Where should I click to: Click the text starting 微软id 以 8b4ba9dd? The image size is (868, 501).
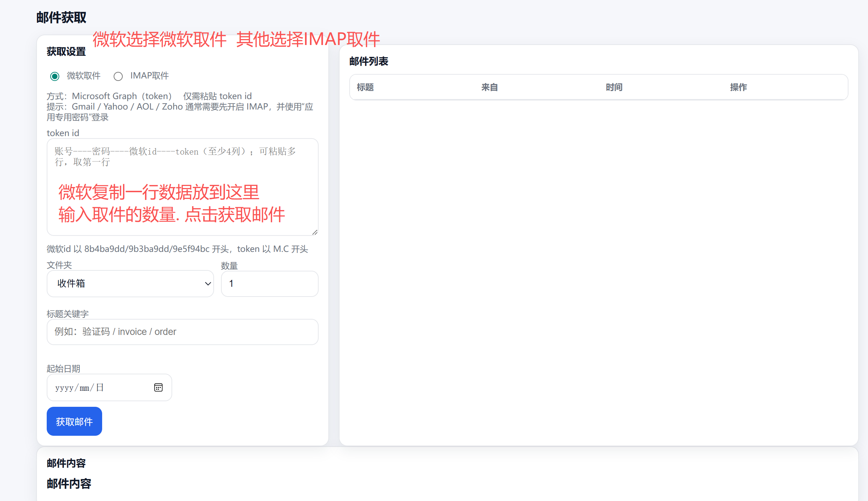tap(177, 249)
